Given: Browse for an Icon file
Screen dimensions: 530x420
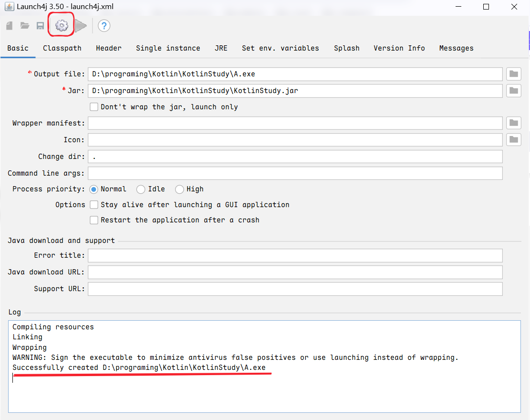Looking at the screenshot, I should [x=513, y=140].
